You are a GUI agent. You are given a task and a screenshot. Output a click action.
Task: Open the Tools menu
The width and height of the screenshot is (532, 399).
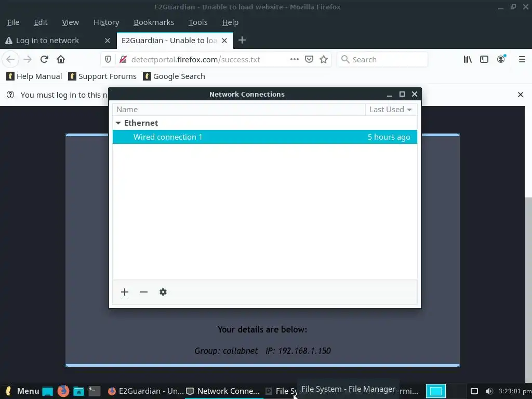[198, 22]
